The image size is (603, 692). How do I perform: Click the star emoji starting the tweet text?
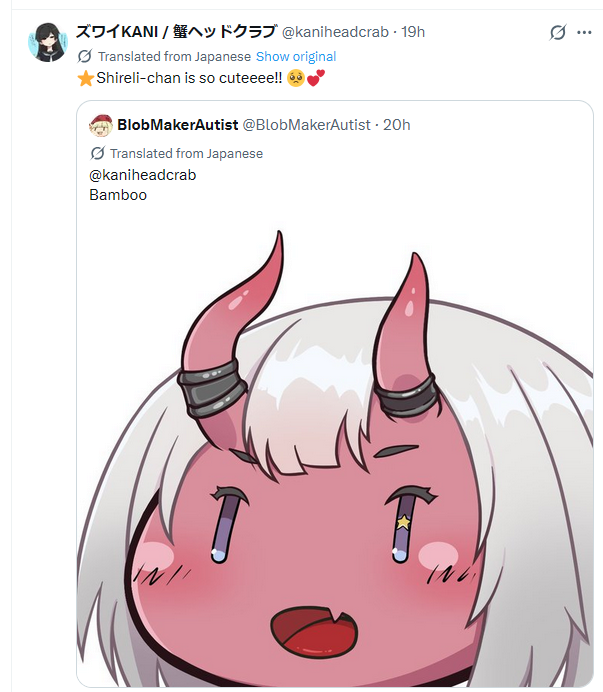86,79
